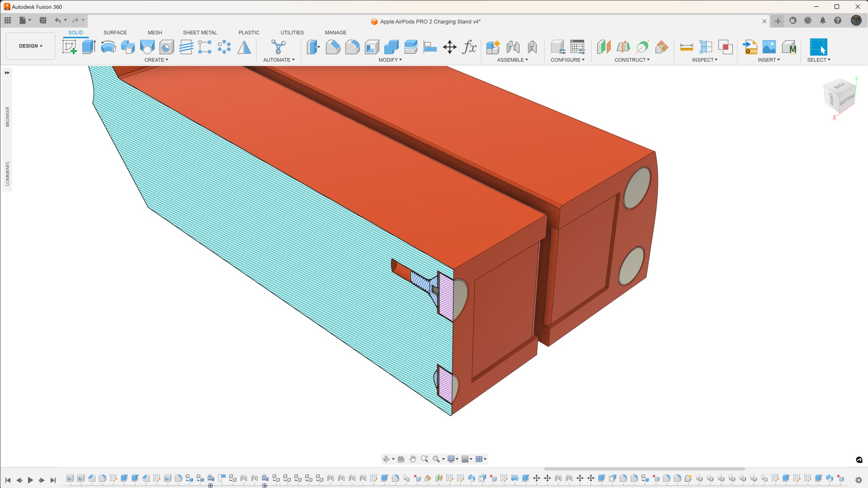The width and height of the screenshot is (868, 488).
Task: Open the INSPECT dropdown menu
Action: click(x=704, y=60)
